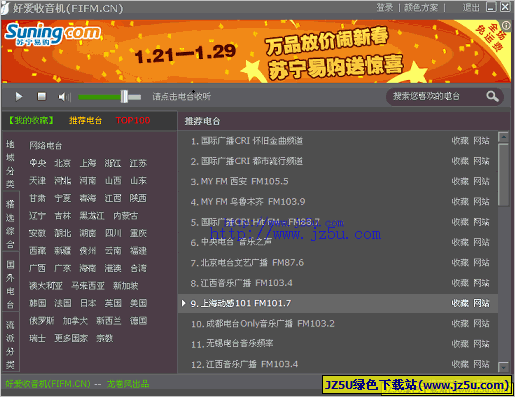The image size is (515, 397).
Task: Click the Suning banner info icon
Action: [x=506, y=25]
